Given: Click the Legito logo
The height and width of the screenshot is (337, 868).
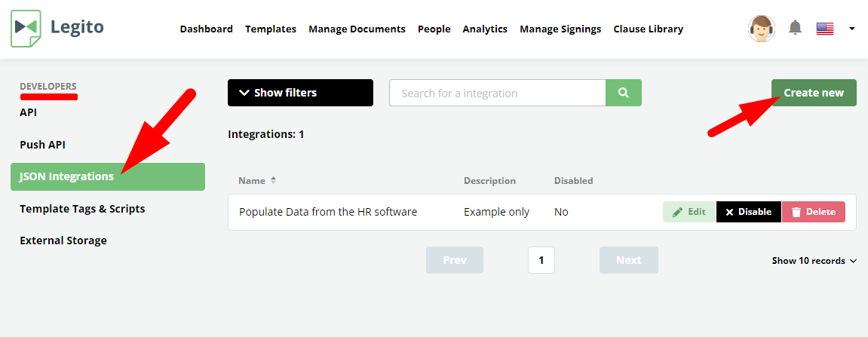Looking at the screenshot, I should coord(57,28).
